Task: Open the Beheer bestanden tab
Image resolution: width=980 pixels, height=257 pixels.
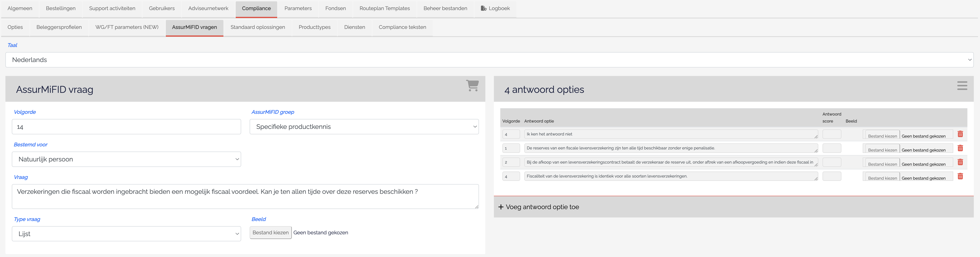Action: pos(445,8)
